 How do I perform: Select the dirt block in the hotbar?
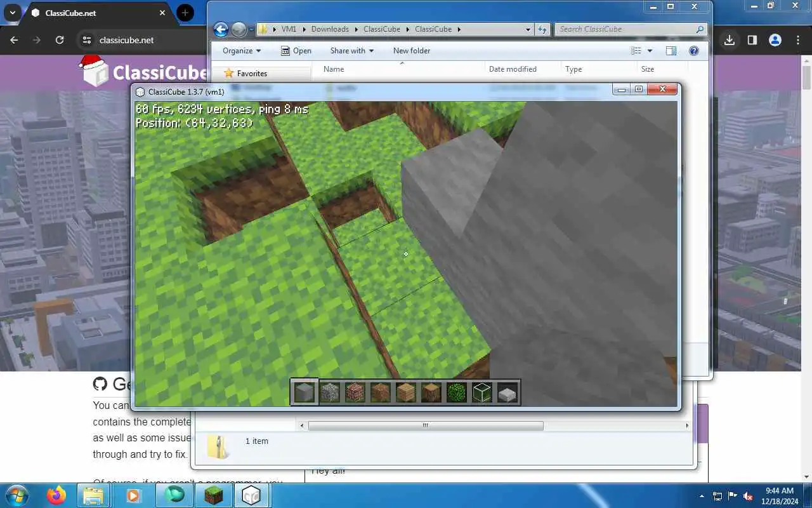381,392
